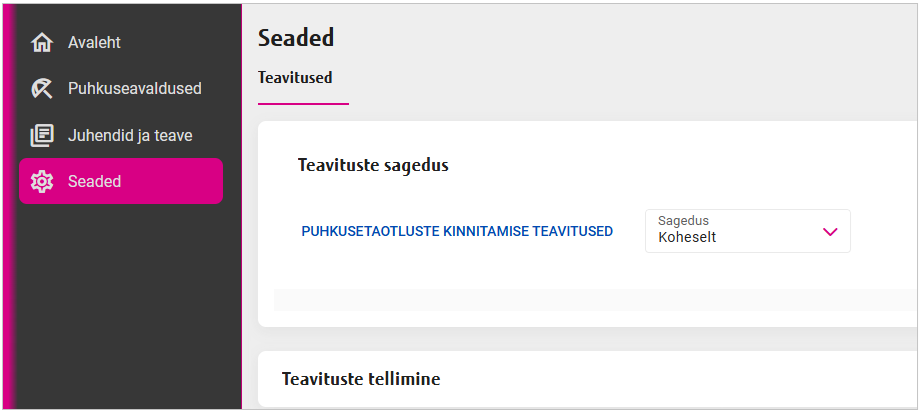This screenshot has height=415, width=924.
Task: Click the pink chevron arrow in Sagedus field
Action: (x=829, y=231)
